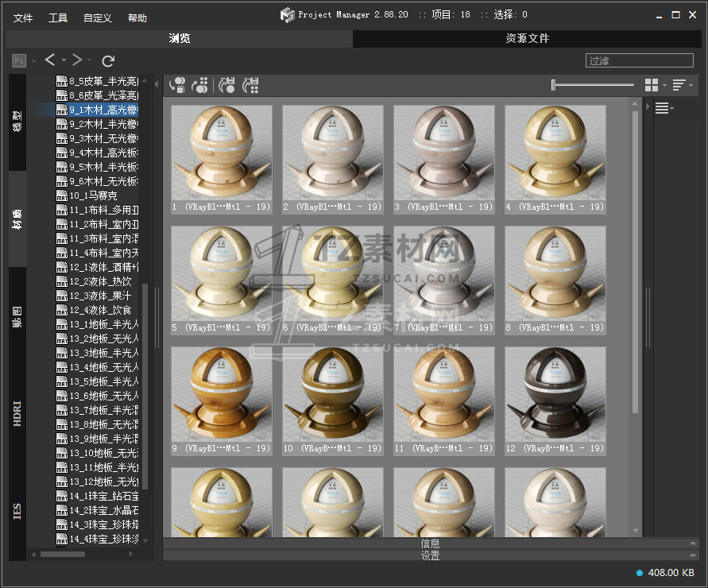Go forward with the right arrow icon
The height and width of the screenshot is (588, 708).
(x=77, y=60)
